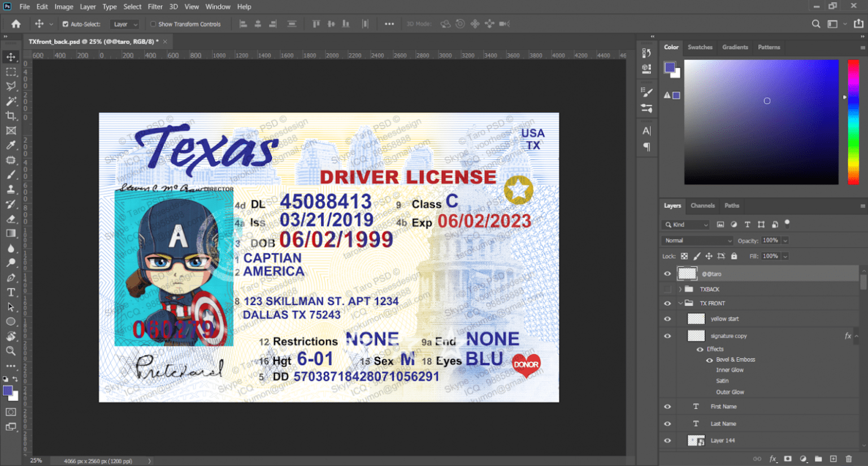Select the Move tool
This screenshot has width=868, height=466.
[x=11, y=57]
